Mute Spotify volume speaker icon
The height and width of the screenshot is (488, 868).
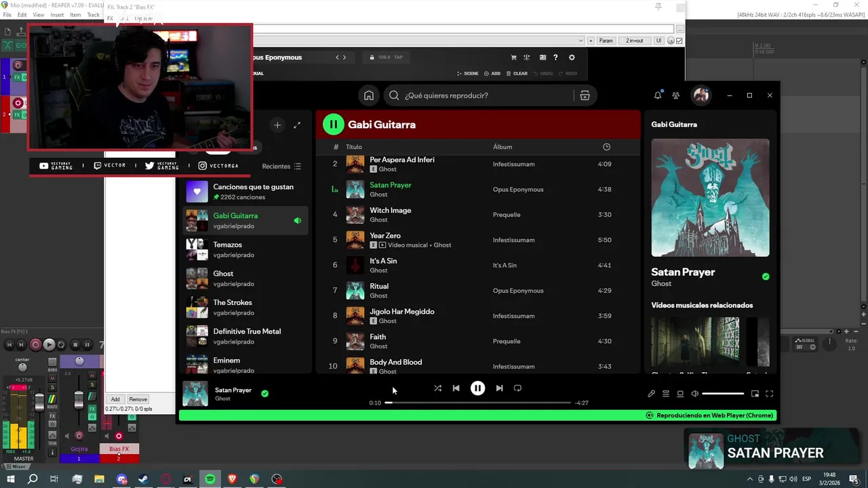coord(694,394)
